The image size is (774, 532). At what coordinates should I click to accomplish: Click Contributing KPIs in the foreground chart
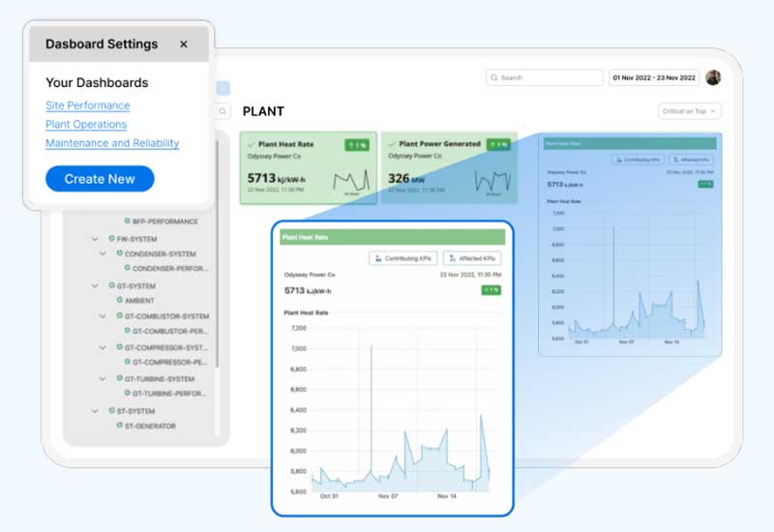(403, 258)
